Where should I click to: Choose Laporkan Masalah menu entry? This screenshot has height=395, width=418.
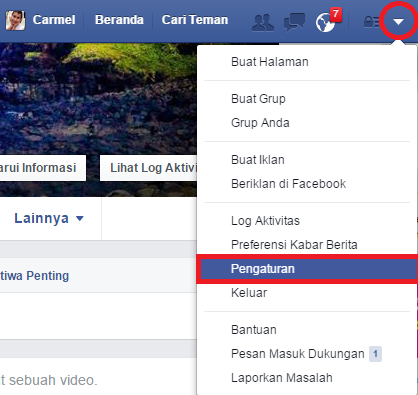point(282,378)
